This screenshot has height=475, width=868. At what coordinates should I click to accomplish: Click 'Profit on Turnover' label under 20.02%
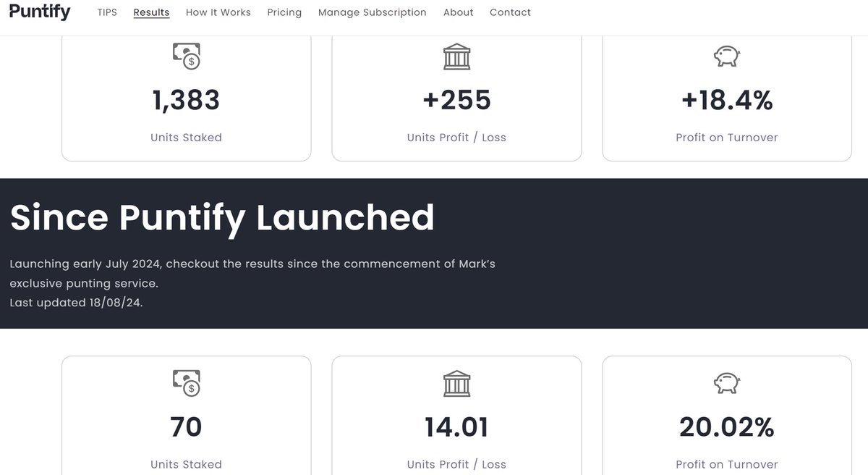point(727,464)
